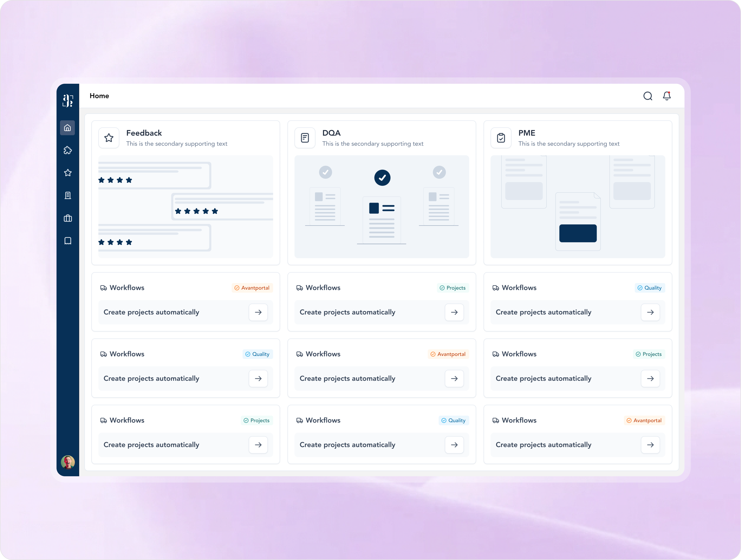The height and width of the screenshot is (560, 741).
Task: Open the bookmark sidebar icon
Action: click(68, 241)
